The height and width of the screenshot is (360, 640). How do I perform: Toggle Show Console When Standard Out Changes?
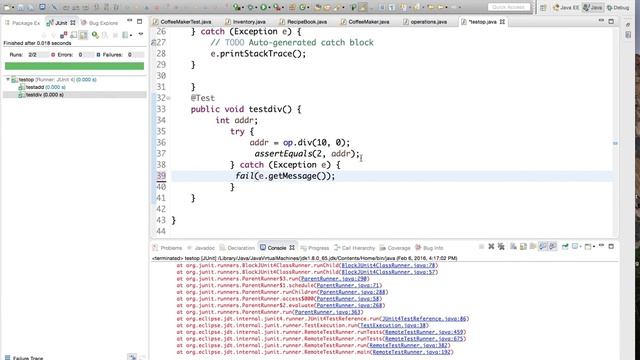[542, 247]
